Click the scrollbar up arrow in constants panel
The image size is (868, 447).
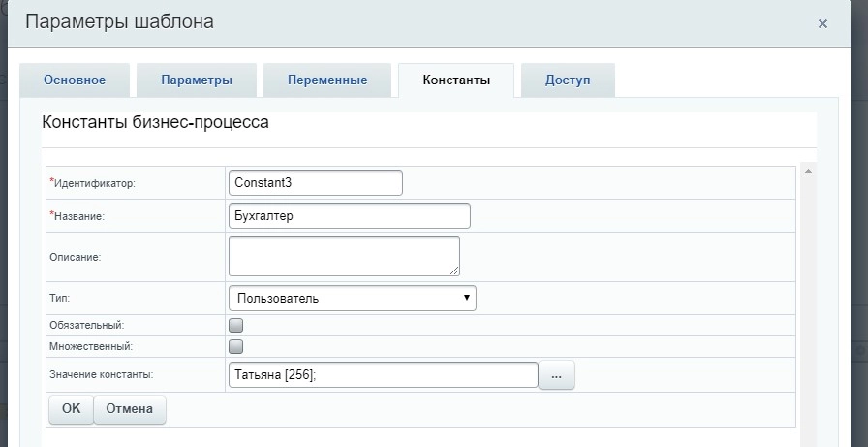pyautogui.click(x=808, y=172)
